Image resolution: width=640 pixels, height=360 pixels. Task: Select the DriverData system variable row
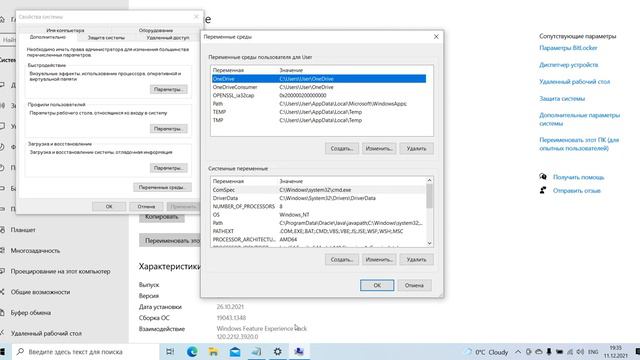click(x=318, y=198)
